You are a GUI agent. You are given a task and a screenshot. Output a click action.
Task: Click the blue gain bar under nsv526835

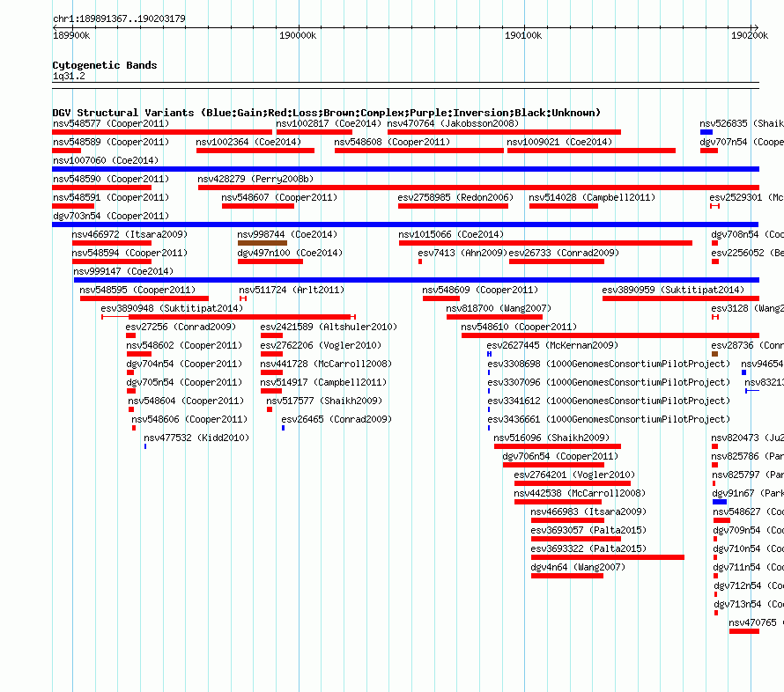[x=706, y=132]
